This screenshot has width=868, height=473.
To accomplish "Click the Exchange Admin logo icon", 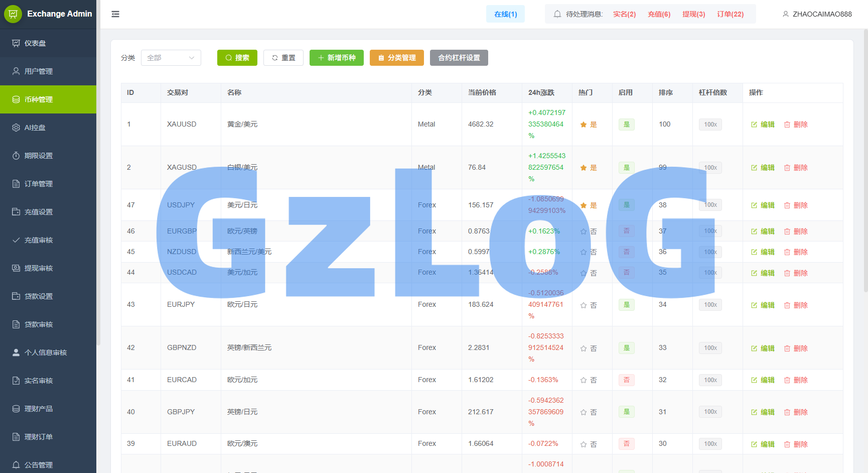I will 13,14.
